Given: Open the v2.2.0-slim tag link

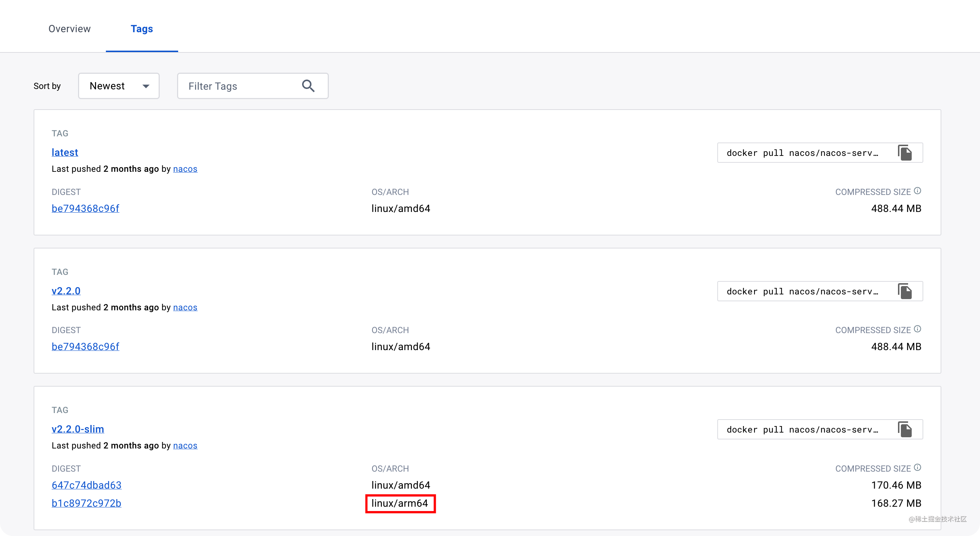Looking at the screenshot, I should tap(78, 429).
